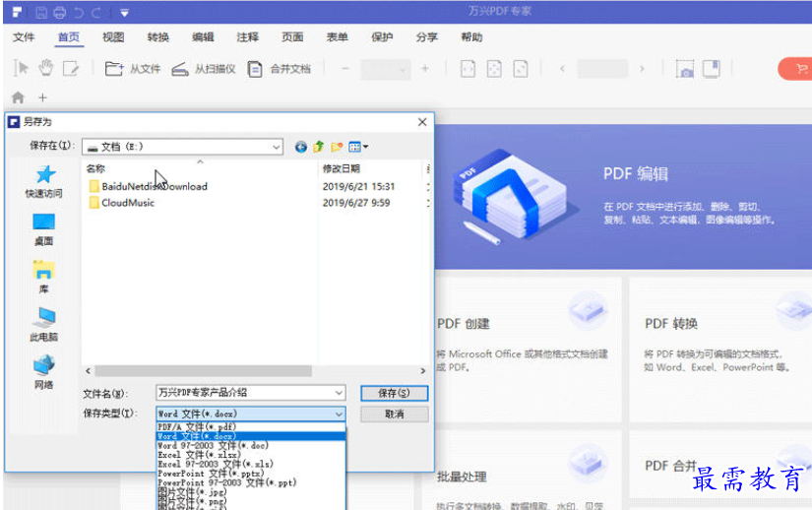Open the zoom level dropdown
This screenshot has height=510, width=812.
point(386,69)
